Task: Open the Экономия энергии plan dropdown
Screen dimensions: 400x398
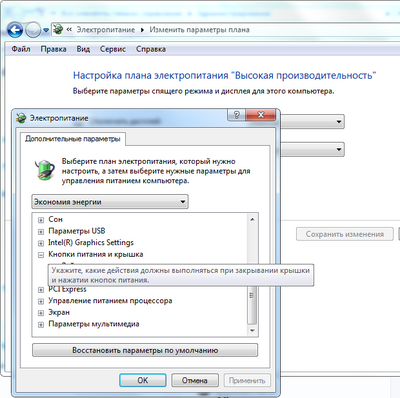Action: 110,202
